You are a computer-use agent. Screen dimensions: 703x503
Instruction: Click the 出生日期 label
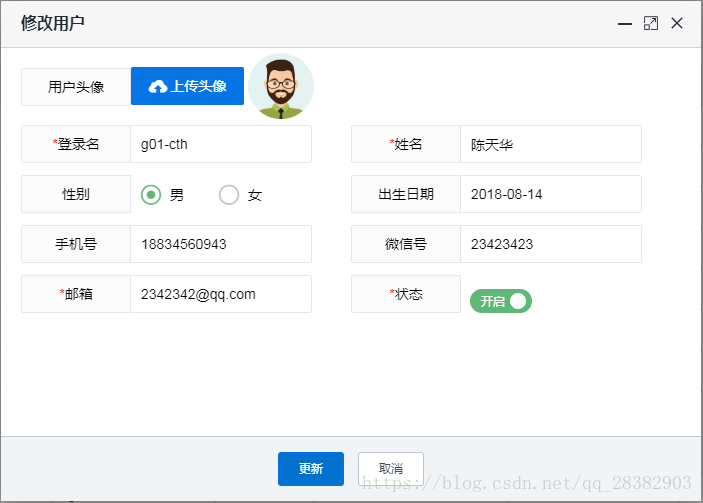406,194
